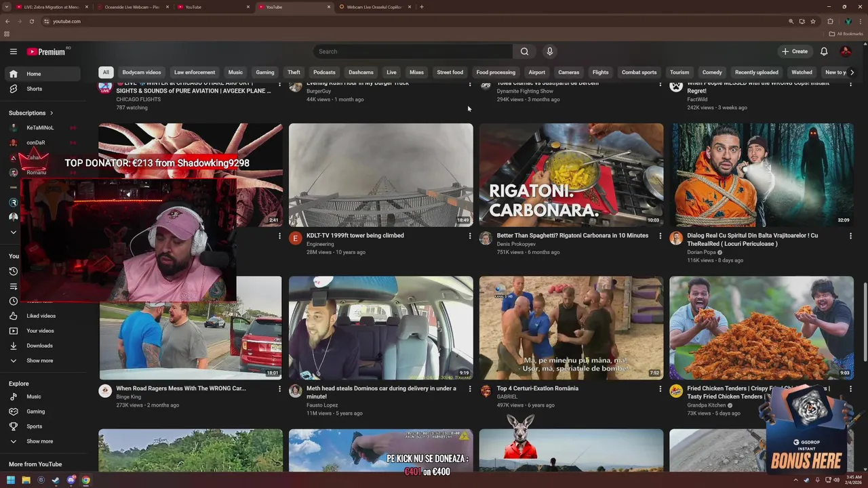868x488 pixels.
Task: Expand more subscriptions with the down chevron
Action: coord(13,232)
